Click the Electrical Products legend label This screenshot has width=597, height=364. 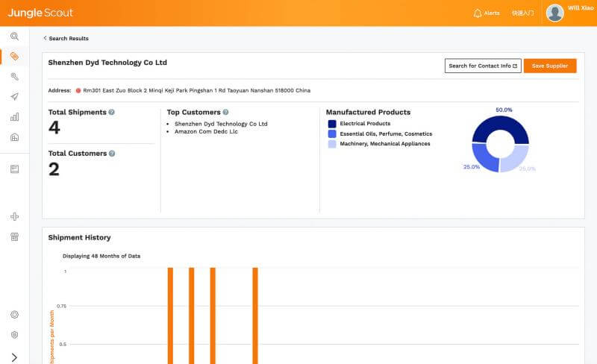pyautogui.click(x=365, y=124)
